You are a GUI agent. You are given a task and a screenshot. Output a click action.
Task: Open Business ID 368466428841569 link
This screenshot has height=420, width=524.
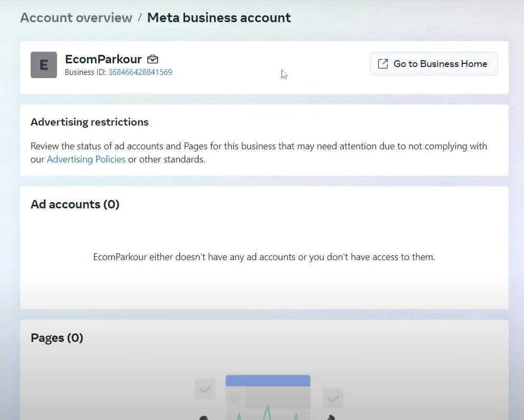pyautogui.click(x=140, y=72)
